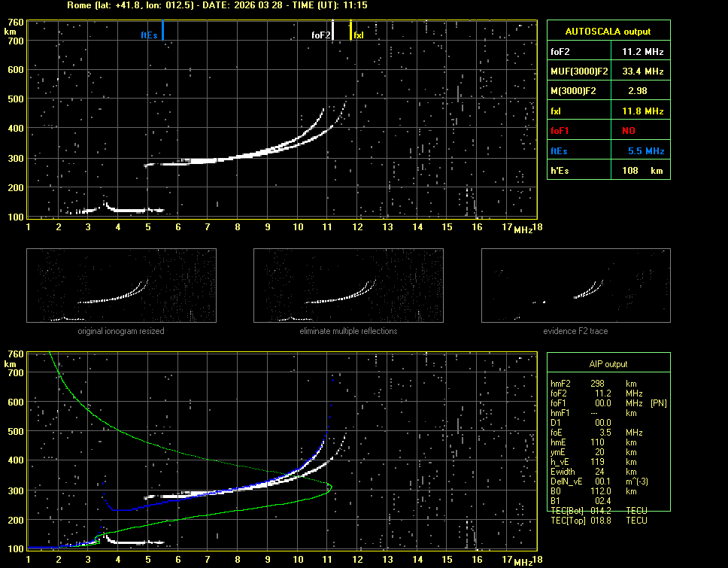Click the AUTOSCALA output header
This screenshot has height=568, width=728.
click(x=608, y=32)
